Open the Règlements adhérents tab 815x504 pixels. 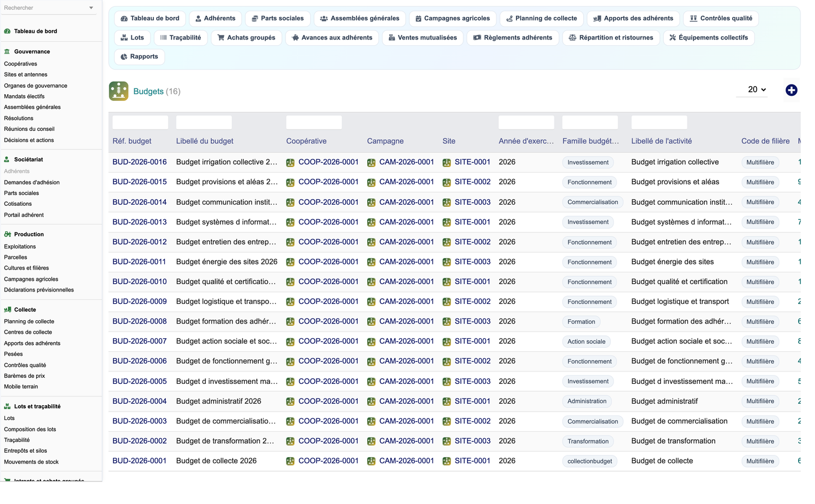(513, 38)
